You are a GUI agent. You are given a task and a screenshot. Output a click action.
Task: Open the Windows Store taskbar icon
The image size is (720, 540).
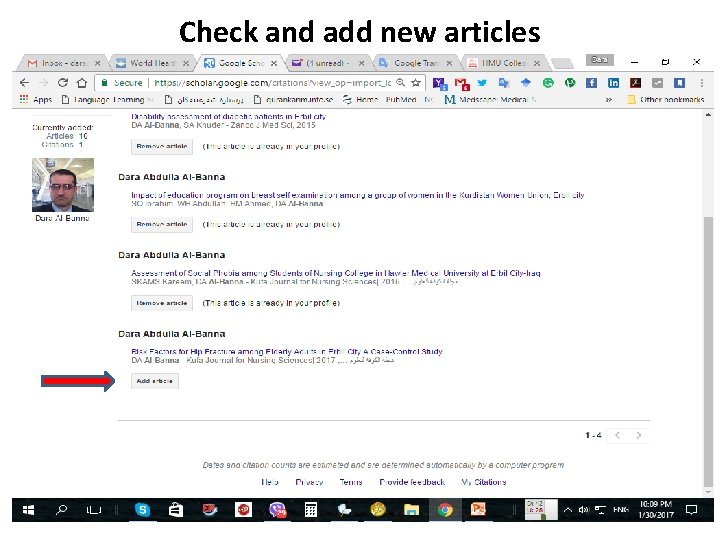pos(175,510)
